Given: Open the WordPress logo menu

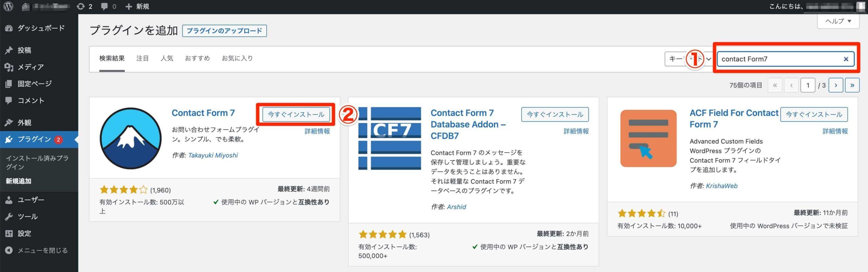Looking at the screenshot, I should coord(8,6).
